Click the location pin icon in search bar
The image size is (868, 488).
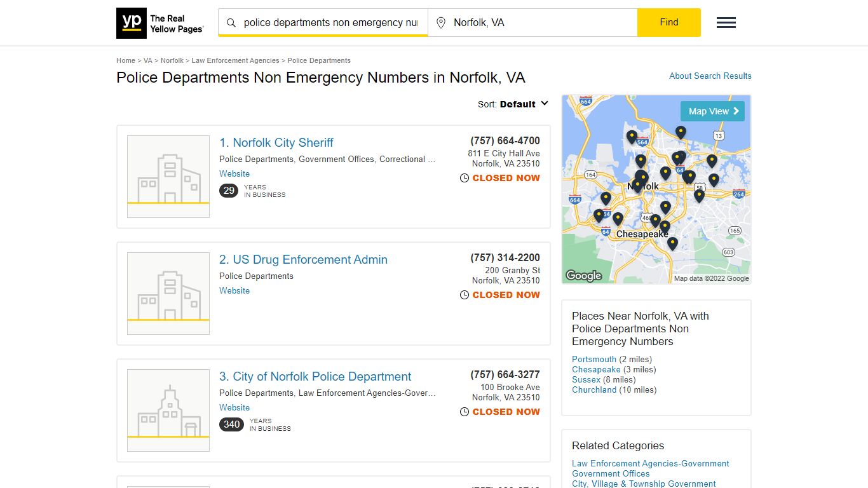point(441,23)
